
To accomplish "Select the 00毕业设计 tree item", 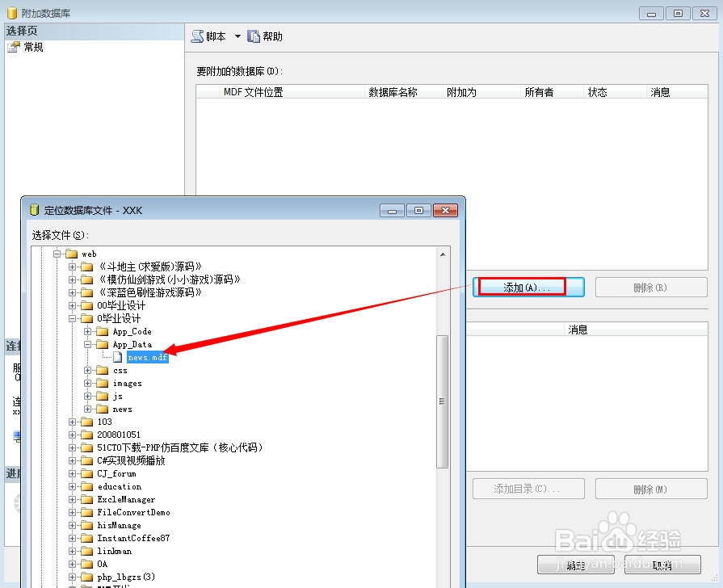I will pos(121,305).
